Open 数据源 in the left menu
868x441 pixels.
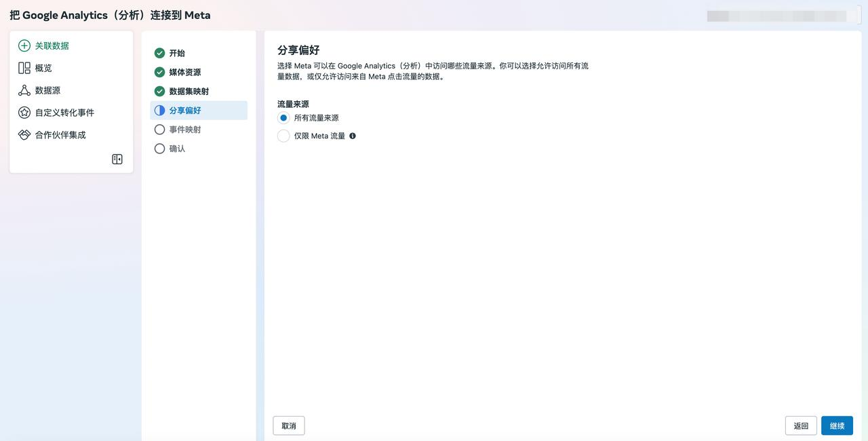click(x=47, y=90)
